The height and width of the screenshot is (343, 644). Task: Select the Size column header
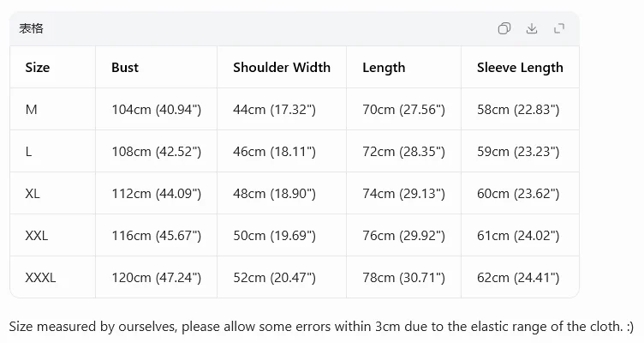[x=38, y=68]
